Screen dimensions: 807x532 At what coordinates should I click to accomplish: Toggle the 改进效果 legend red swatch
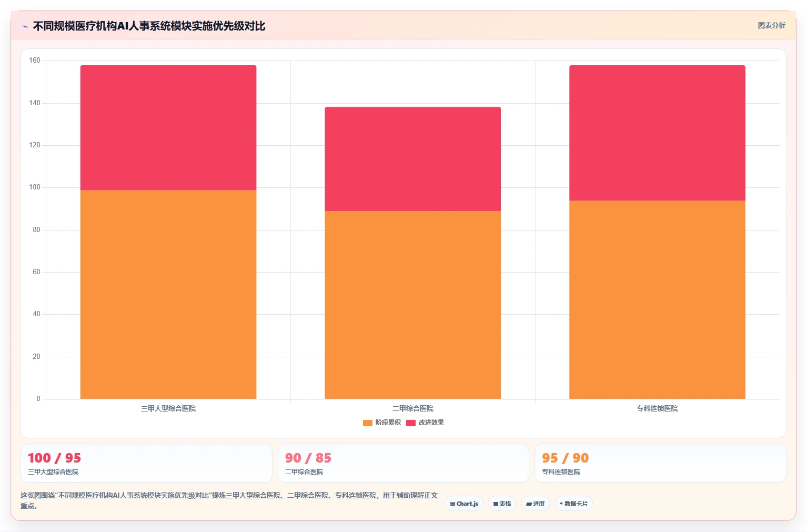pos(410,423)
